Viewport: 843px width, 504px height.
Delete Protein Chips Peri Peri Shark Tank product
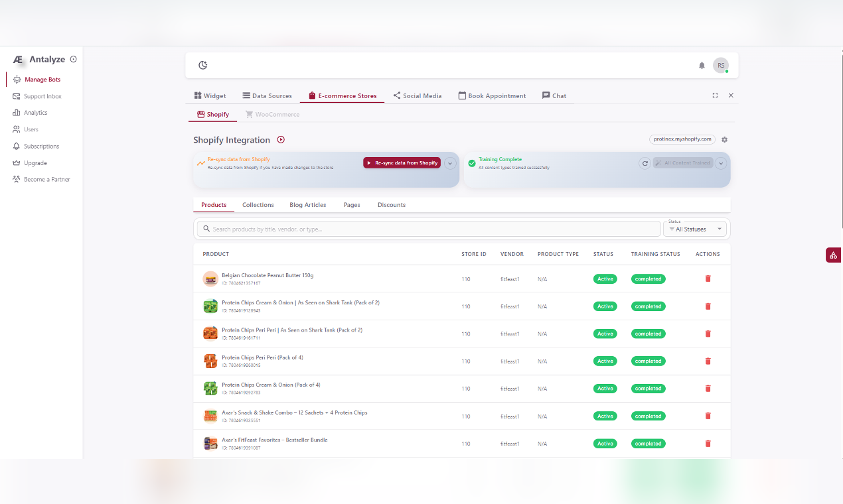click(708, 334)
